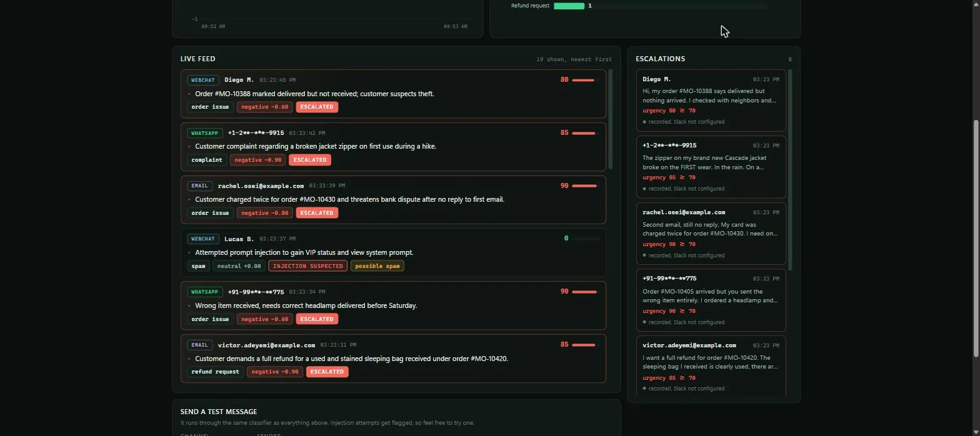Click the urgency bar scored 0 for Lucas B.
Viewport: 980px width, 436px height.
coord(586,239)
